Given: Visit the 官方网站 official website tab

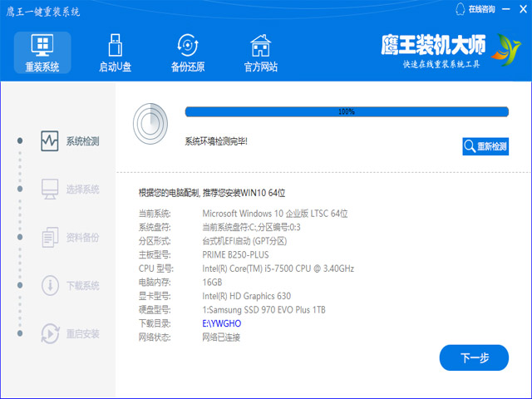Looking at the screenshot, I should tap(260, 53).
